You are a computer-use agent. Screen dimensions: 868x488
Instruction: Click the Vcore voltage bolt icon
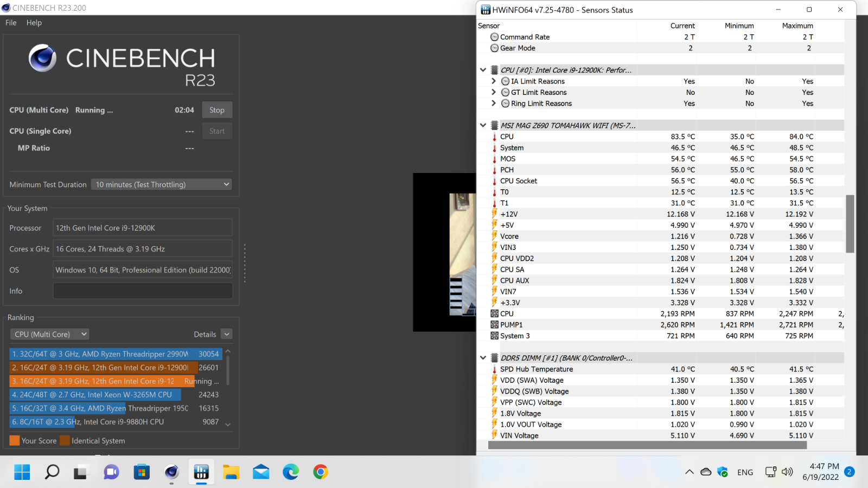494,236
